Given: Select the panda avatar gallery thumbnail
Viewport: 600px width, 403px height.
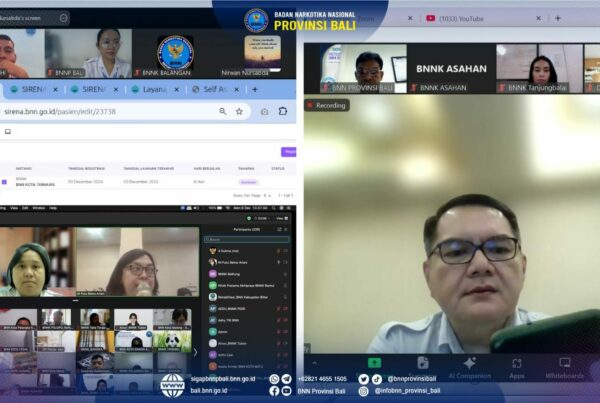Looking at the screenshot, I should (x=172, y=341).
